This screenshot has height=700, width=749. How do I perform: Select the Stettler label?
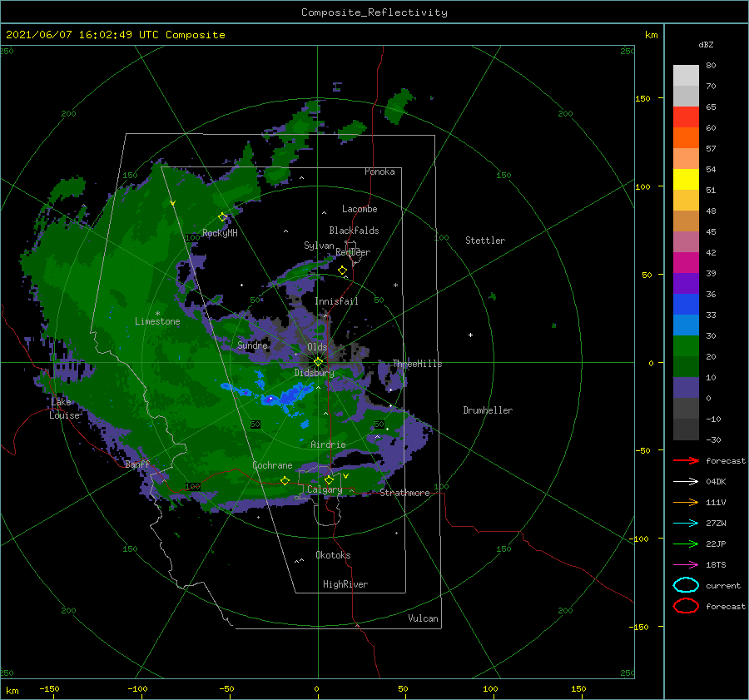pos(485,241)
